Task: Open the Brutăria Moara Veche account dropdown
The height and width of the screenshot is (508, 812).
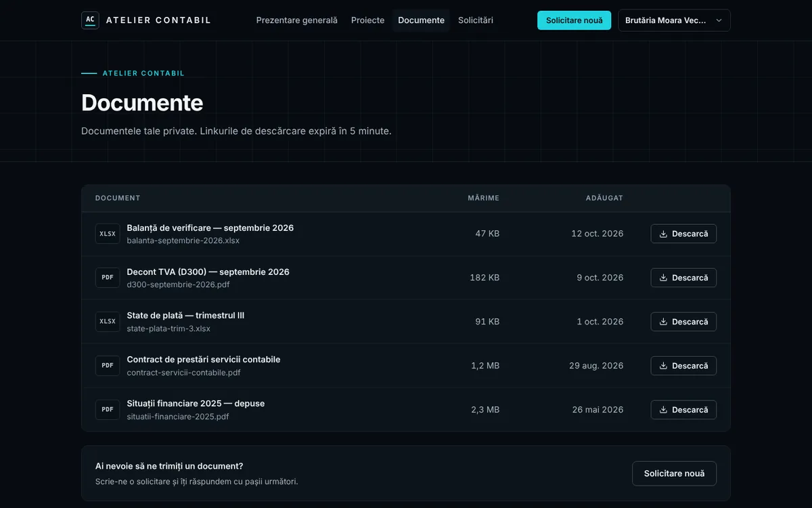Action: click(x=674, y=20)
